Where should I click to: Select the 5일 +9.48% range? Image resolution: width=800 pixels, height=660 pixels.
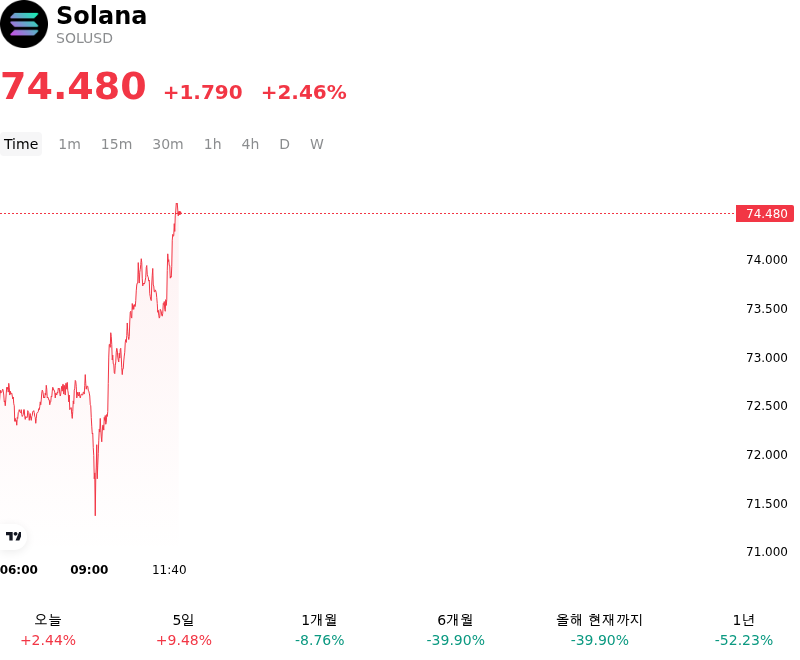(x=184, y=630)
